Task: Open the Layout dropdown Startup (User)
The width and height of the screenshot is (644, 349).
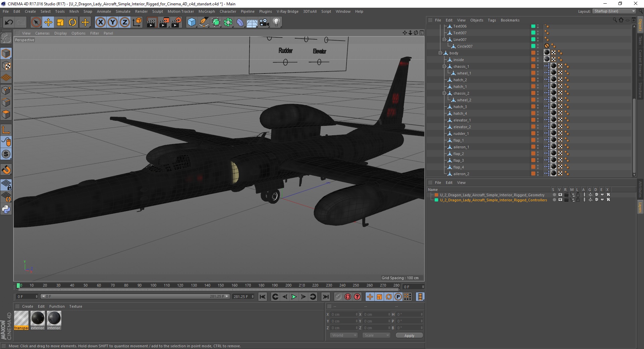Action: click(614, 11)
